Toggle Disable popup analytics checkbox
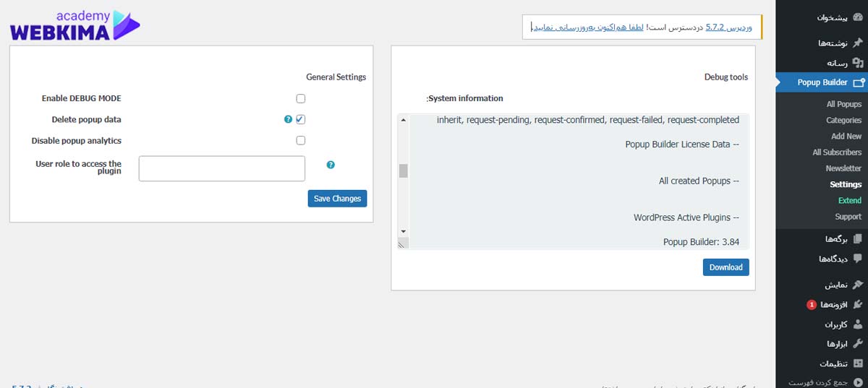 [x=301, y=140]
